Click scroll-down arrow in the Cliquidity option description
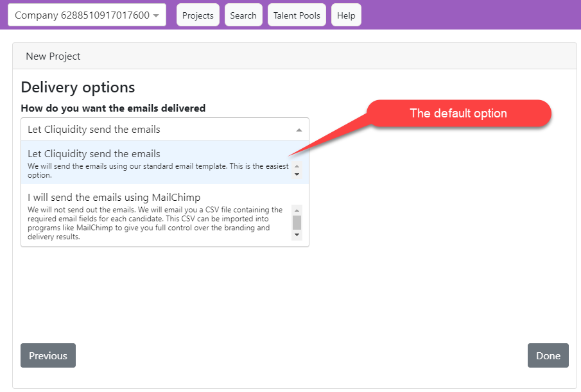The width and height of the screenshot is (581, 392). [297, 175]
